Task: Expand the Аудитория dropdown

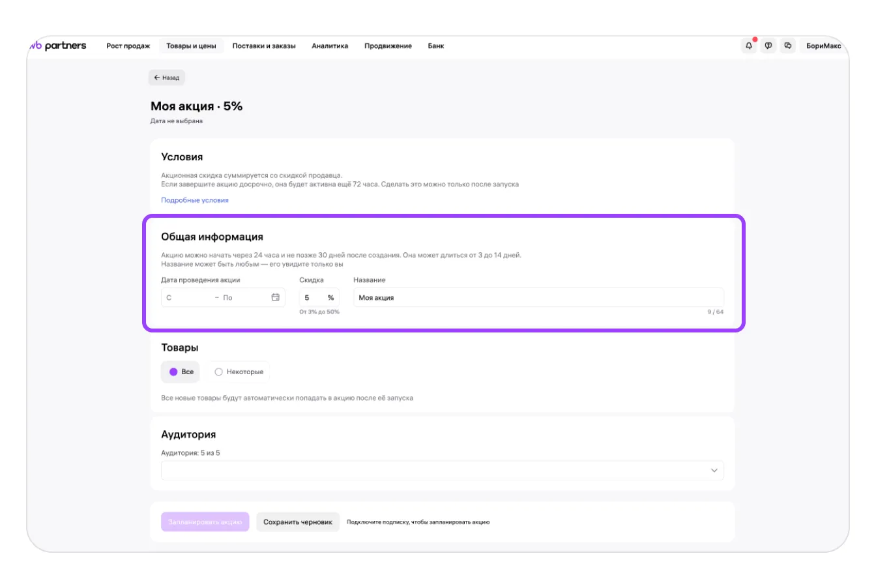Action: (x=714, y=470)
